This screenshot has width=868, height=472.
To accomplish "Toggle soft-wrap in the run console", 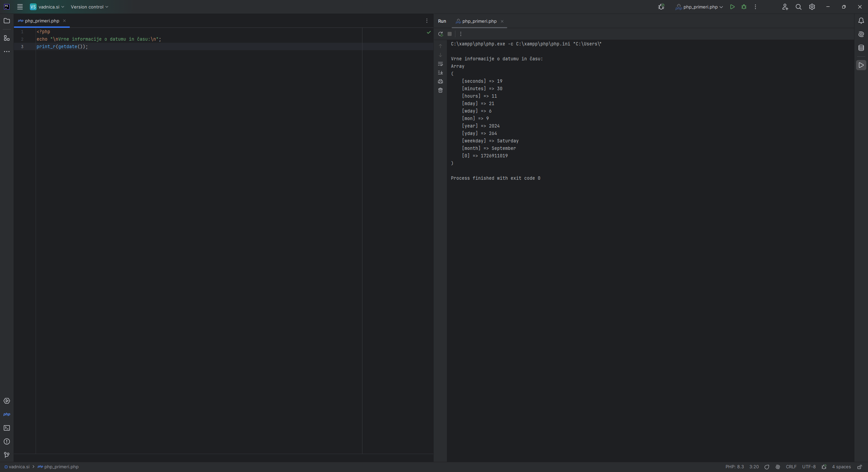I will point(440,64).
